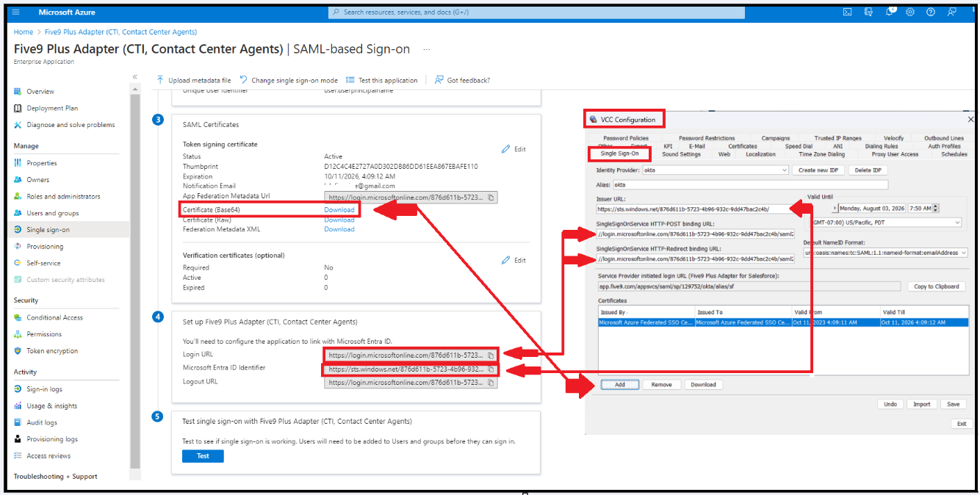Switch to the Sound Settings tab
980x495 pixels.
[x=681, y=154]
